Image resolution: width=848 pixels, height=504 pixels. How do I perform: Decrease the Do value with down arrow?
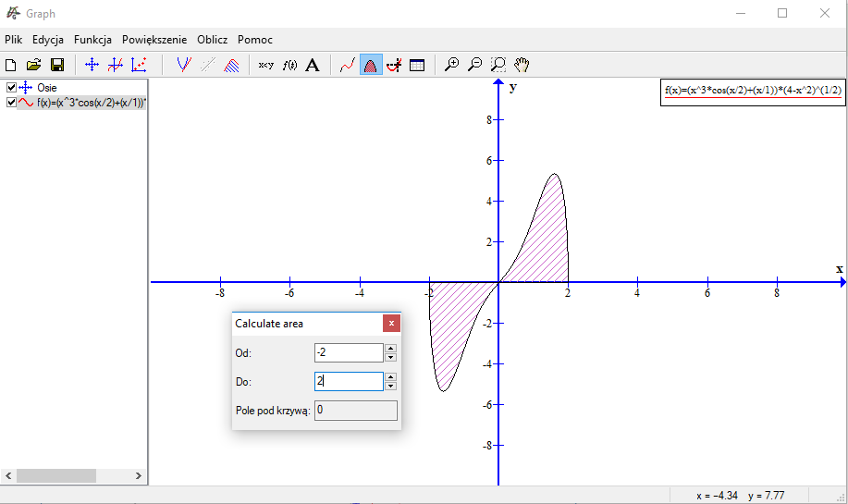pos(390,386)
